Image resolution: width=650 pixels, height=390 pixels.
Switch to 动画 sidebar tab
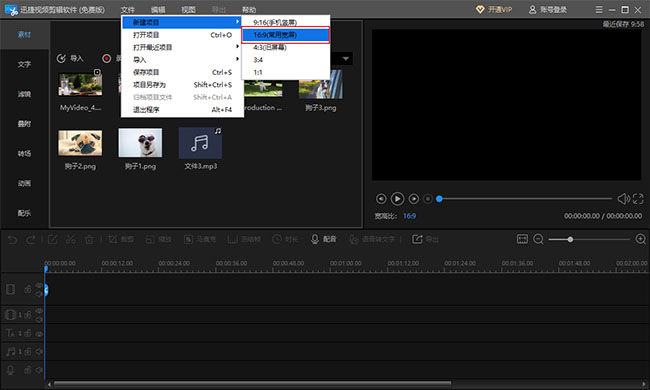(x=24, y=183)
